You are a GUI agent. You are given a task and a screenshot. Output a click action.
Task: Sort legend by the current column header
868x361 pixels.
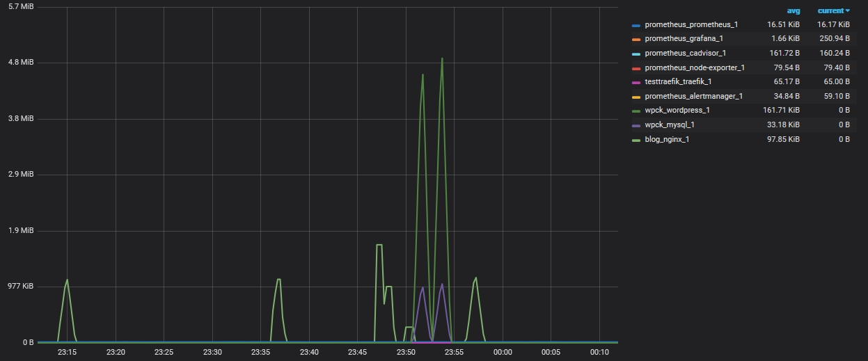point(833,10)
